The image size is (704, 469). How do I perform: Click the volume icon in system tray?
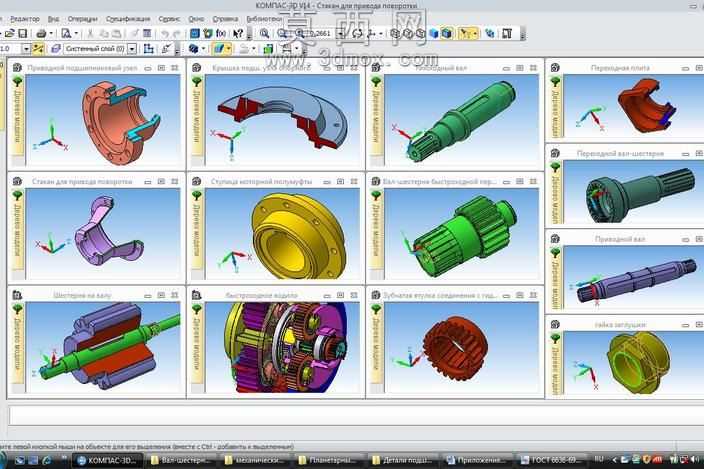pyautogui.click(x=695, y=459)
